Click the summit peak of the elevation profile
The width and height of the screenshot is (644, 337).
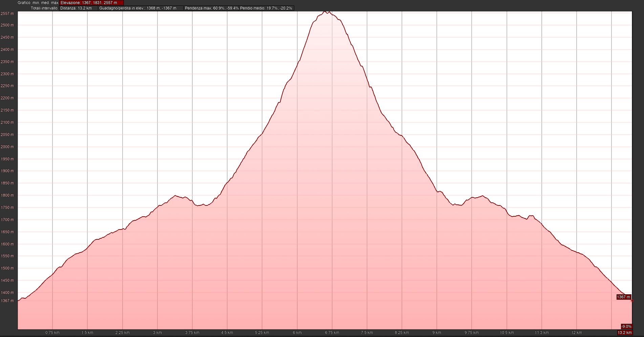click(x=324, y=12)
